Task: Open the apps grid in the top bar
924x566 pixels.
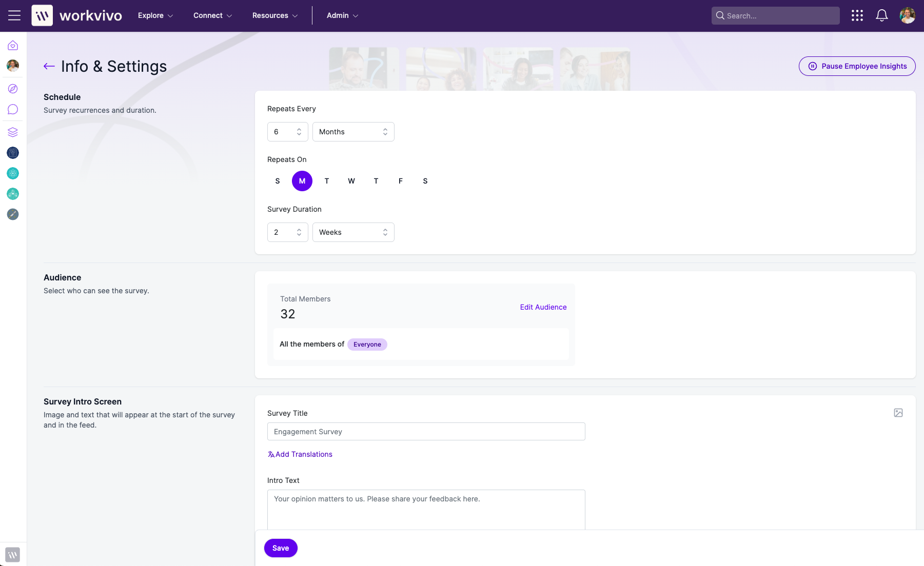Action: [x=857, y=15]
